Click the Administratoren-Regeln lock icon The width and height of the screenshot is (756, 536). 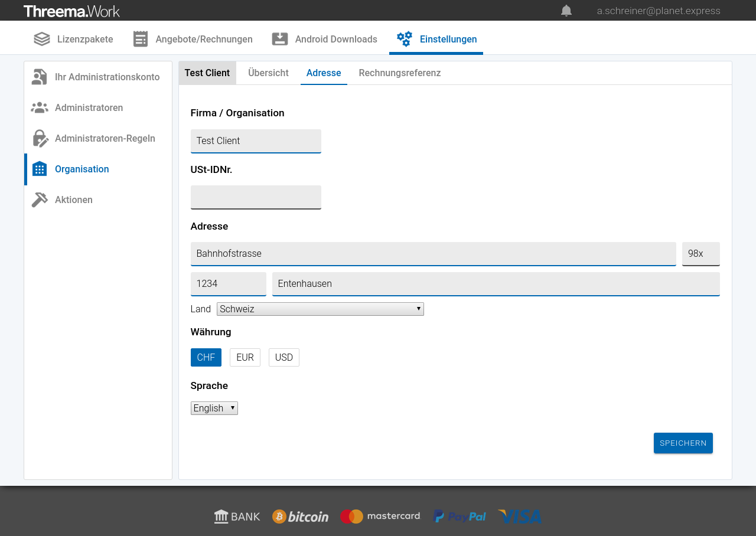click(40, 138)
